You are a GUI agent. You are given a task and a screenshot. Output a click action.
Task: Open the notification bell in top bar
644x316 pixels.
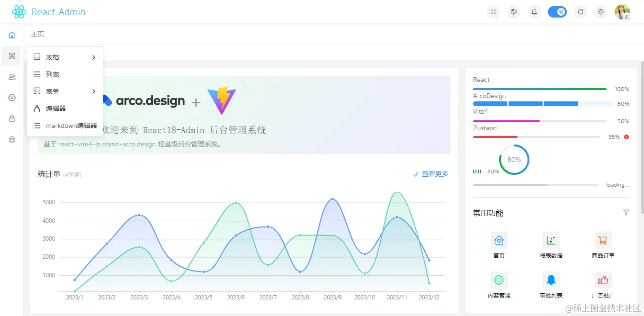tap(534, 12)
